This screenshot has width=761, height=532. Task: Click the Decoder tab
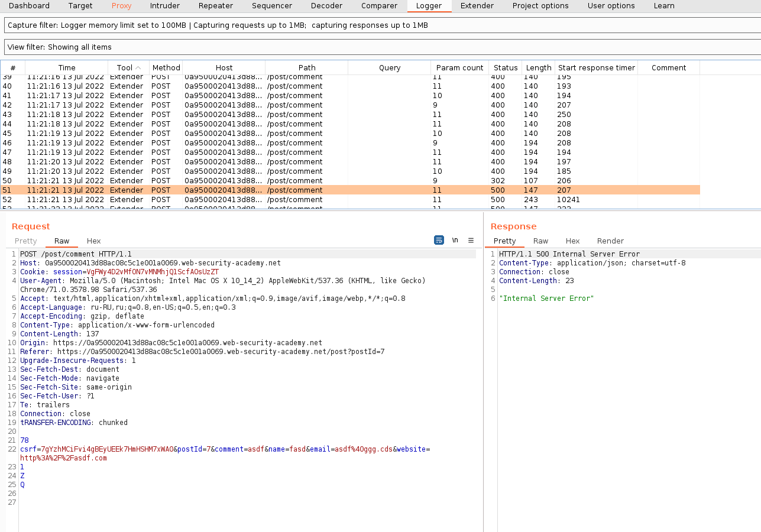pyautogui.click(x=326, y=6)
